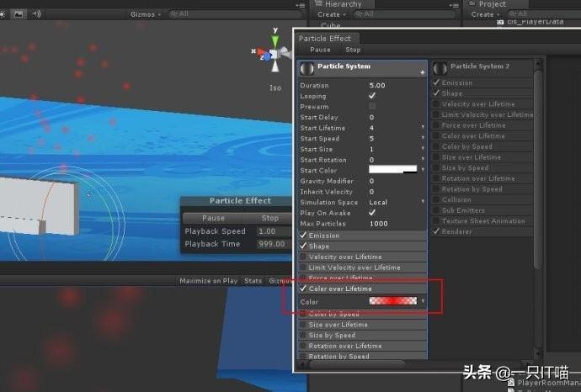The image size is (581, 392).
Task: Switch to the Hierarchy tab
Action: pos(343,4)
